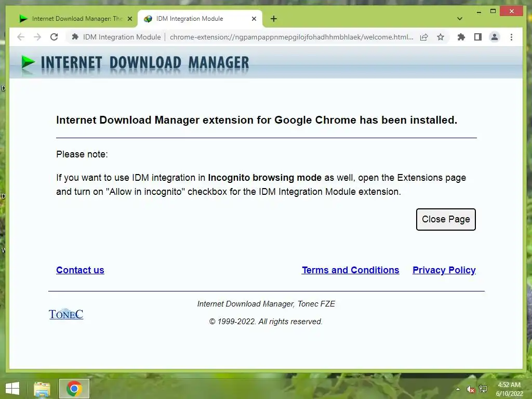The image size is (532, 399).
Task: Bookmark this page with the star
Action: (441, 37)
